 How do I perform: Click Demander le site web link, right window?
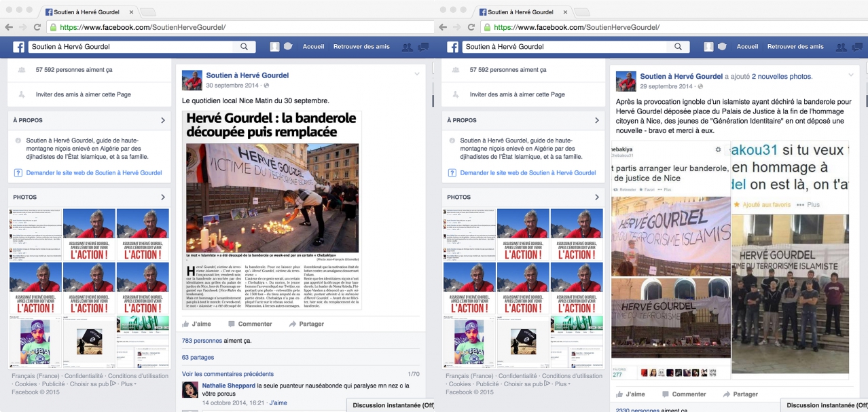tap(528, 172)
